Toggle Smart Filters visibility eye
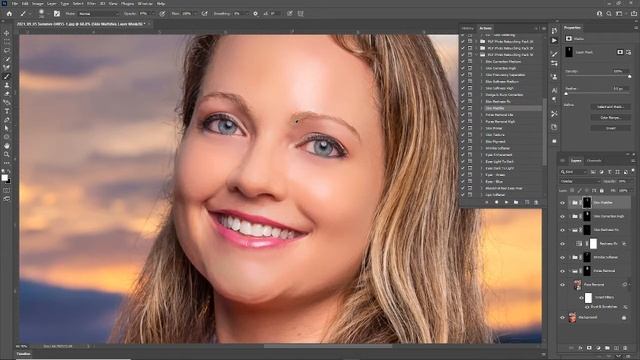 click(581, 298)
